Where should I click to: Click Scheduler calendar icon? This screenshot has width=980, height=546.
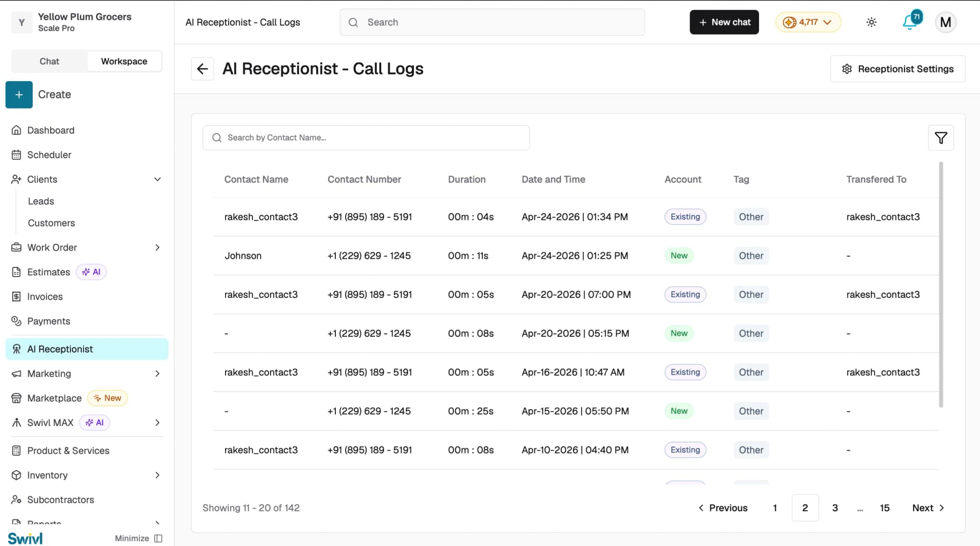click(x=16, y=155)
